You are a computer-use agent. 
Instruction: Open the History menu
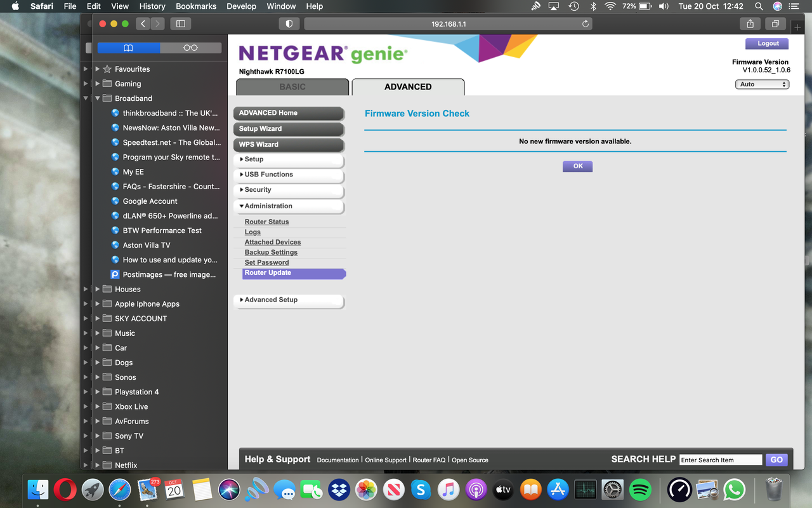point(152,6)
